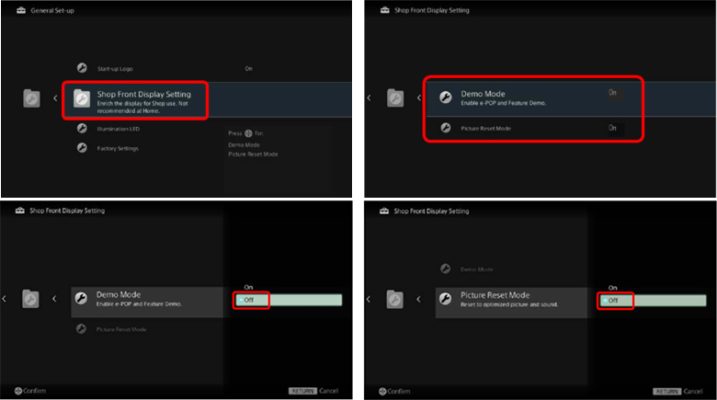
Task: Select the Illumination LED entry
Action: click(x=118, y=129)
